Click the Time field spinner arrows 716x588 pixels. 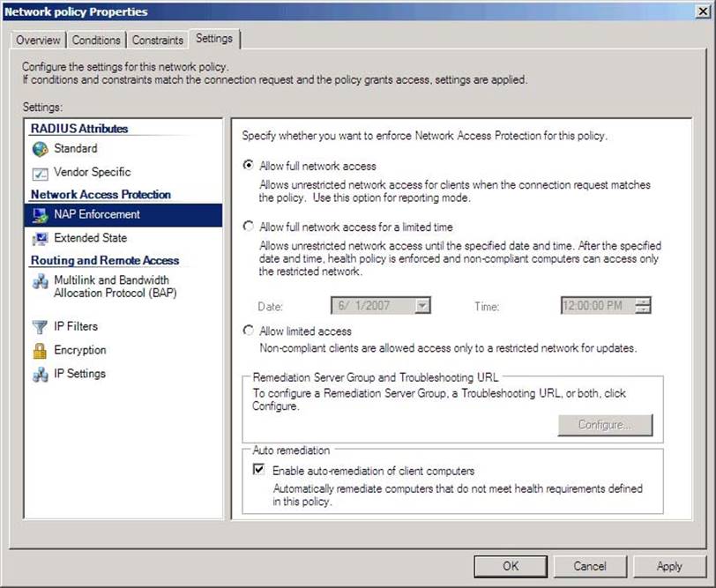643,306
